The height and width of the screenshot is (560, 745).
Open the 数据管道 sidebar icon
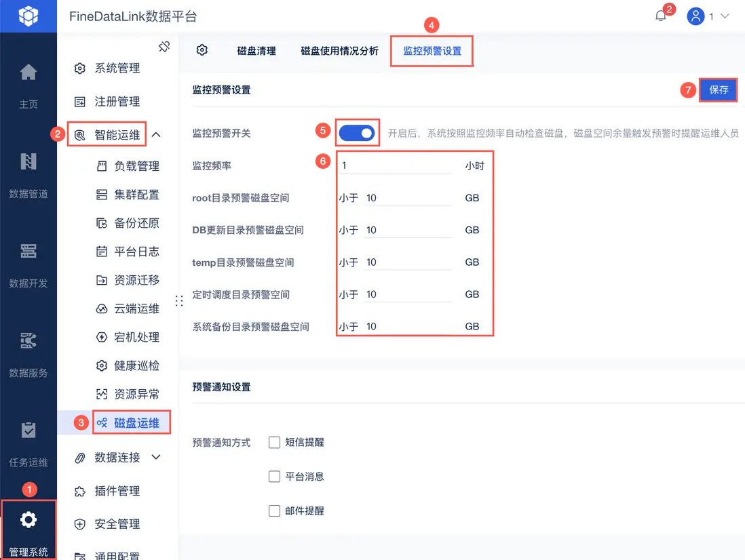coord(28,161)
